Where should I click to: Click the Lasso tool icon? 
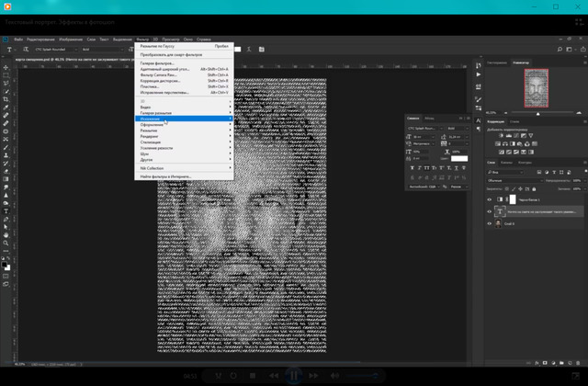tap(6, 81)
